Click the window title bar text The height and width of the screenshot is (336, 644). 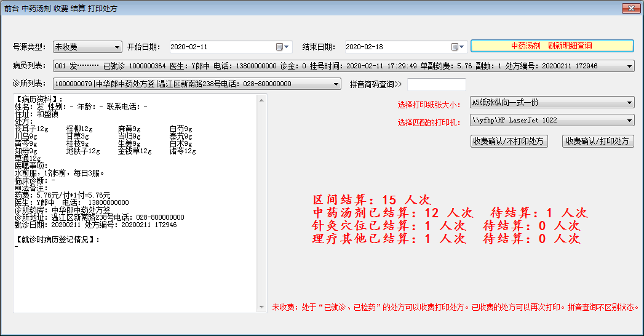(60, 9)
